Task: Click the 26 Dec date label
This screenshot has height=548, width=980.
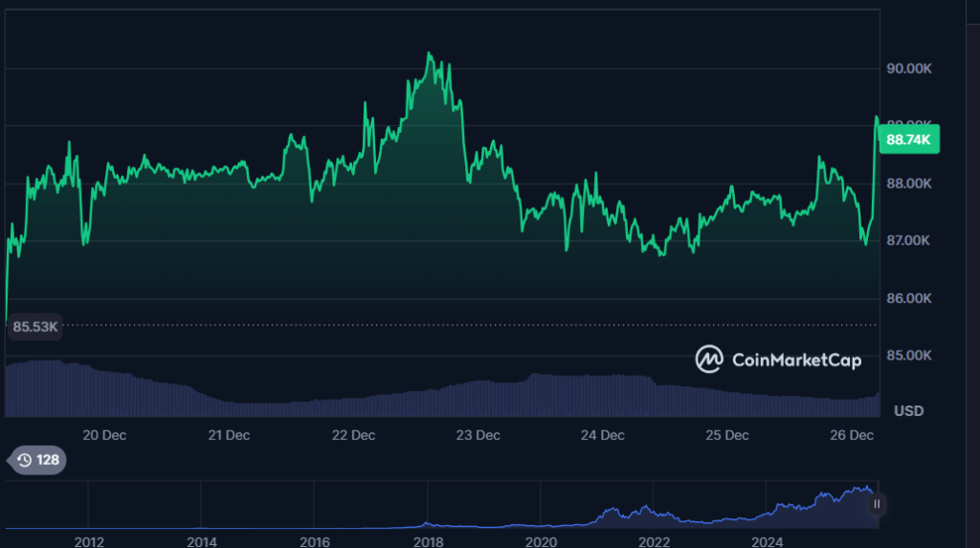Action: (x=851, y=435)
